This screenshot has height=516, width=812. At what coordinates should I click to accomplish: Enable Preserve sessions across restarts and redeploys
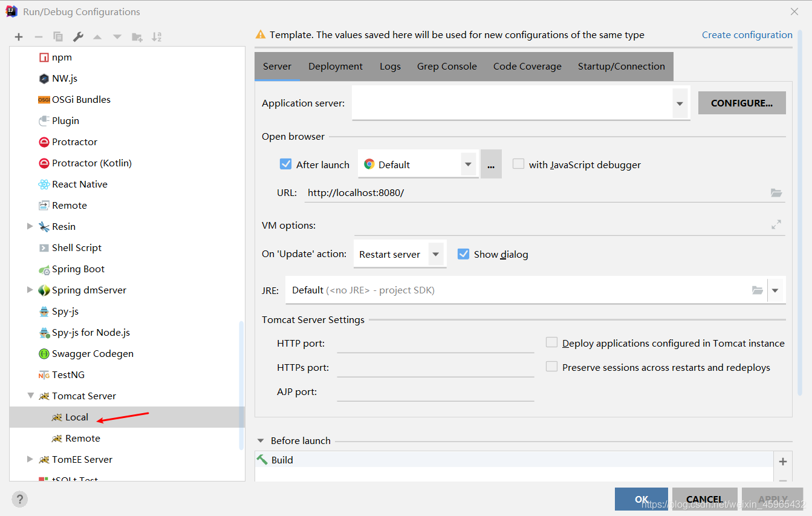(551, 367)
